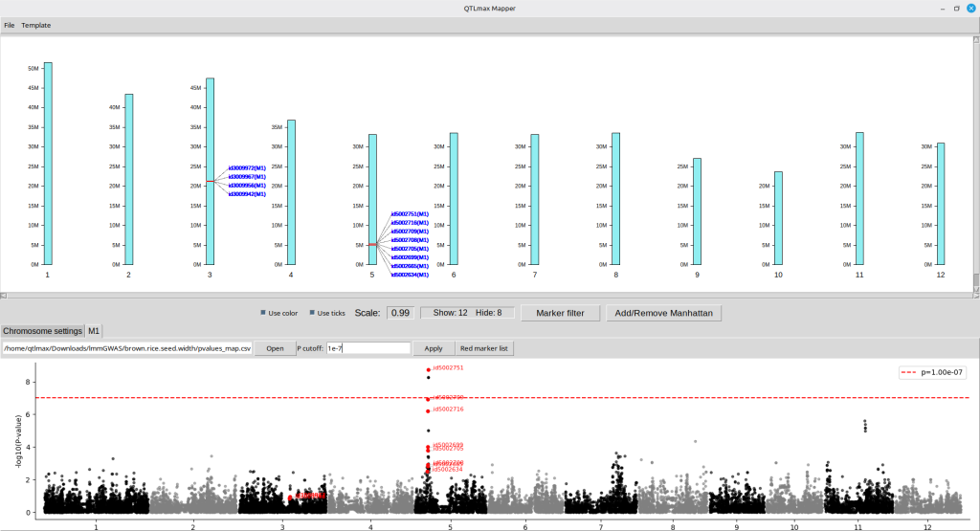Viewport: 980px width, 531px height.
Task: Click the P cutoff input field
Action: [368, 348]
